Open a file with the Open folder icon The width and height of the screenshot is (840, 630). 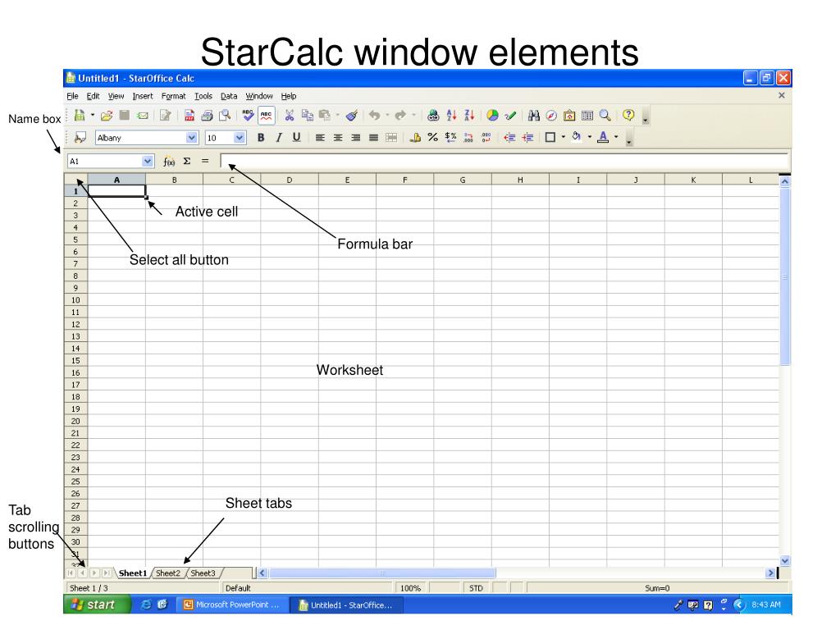click(x=107, y=115)
